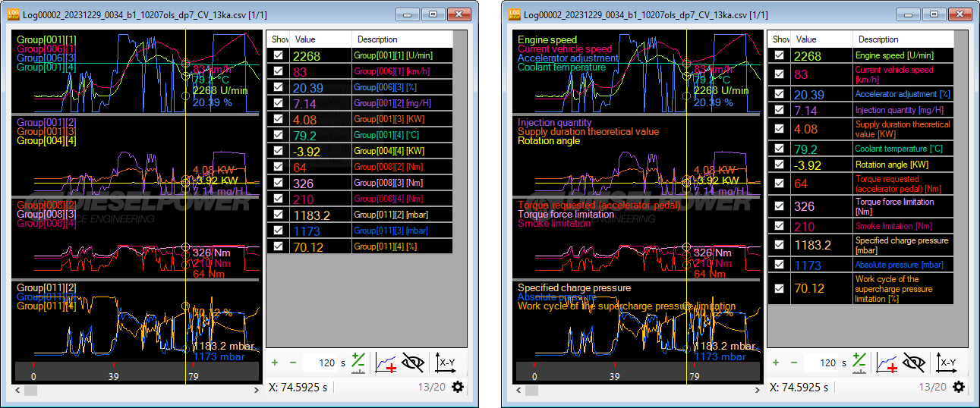Click auto-scale plus/minus icon in left window
Screen dimensions: 980x408
tap(358, 363)
